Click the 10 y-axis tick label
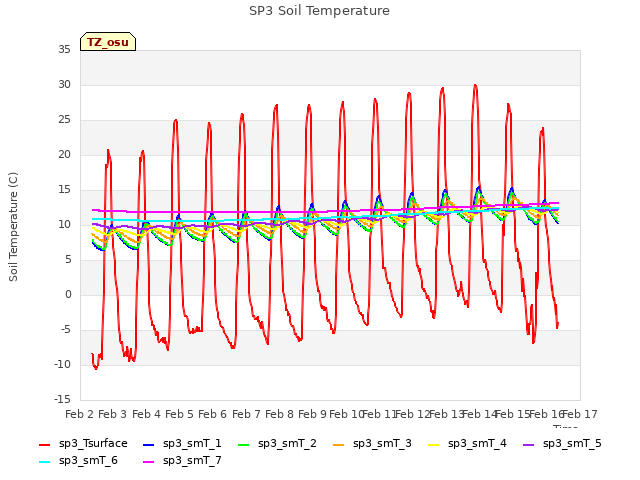The image size is (640, 480). tap(64, 224)
